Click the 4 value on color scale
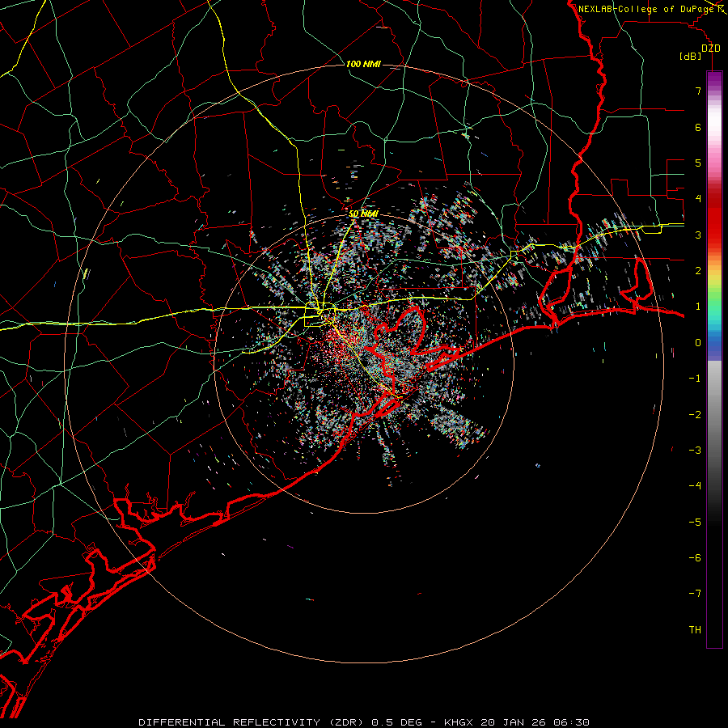The height and width of the screenshot is (728, 728). (x=698, y=199)
